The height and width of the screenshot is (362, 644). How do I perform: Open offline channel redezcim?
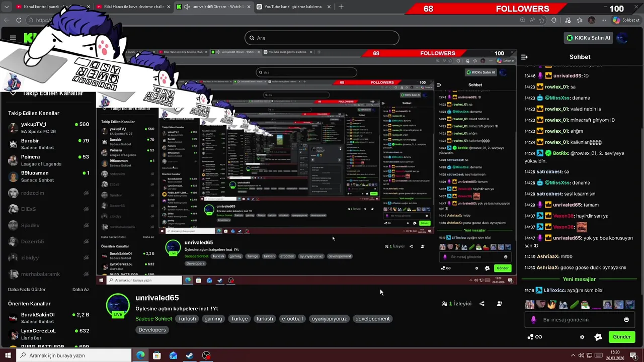click(49, 193)
